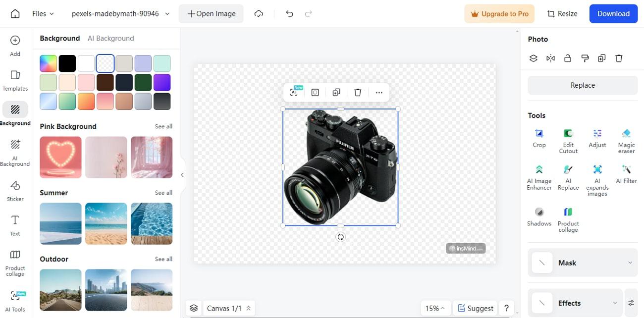This screenshot has height=318, width=644.
Task: Switch to the AI Background tab
Action: click(x=110, y=38)
